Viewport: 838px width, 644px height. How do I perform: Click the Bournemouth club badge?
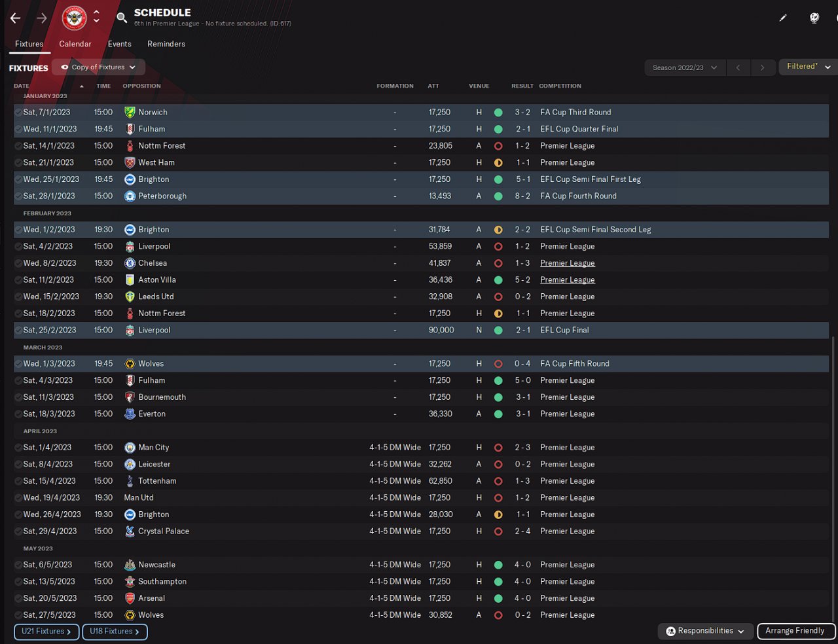pos(130,397)
